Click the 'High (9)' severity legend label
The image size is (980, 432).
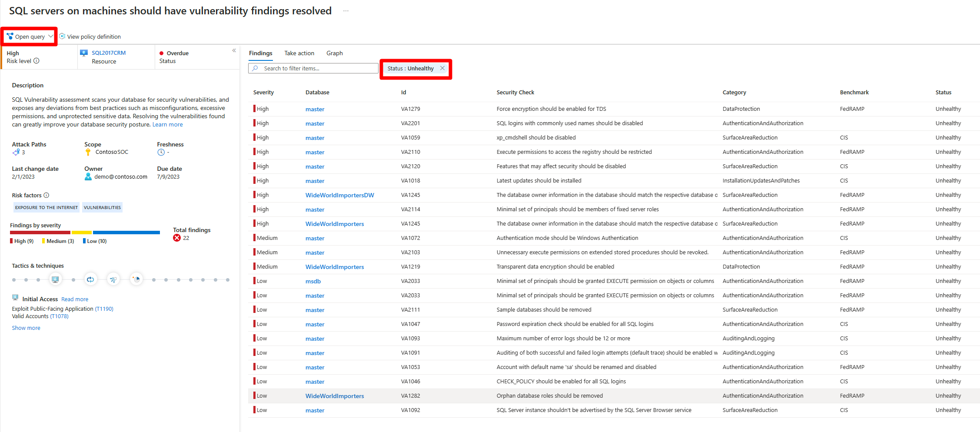pos(24,241)
